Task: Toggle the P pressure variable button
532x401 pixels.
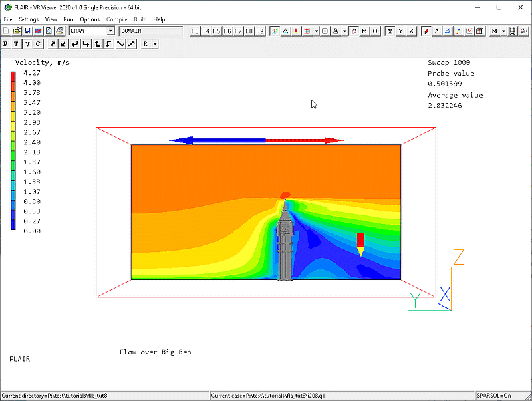Action: 6,44
